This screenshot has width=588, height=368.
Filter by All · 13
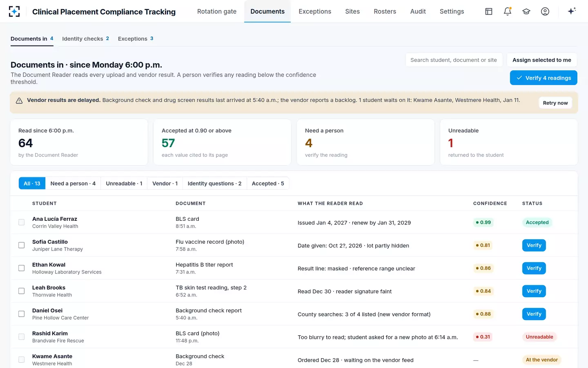point(32,184)
